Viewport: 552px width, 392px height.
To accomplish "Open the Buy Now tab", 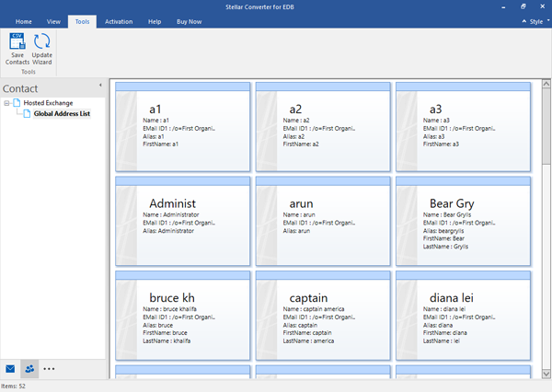I will point(189,21).
